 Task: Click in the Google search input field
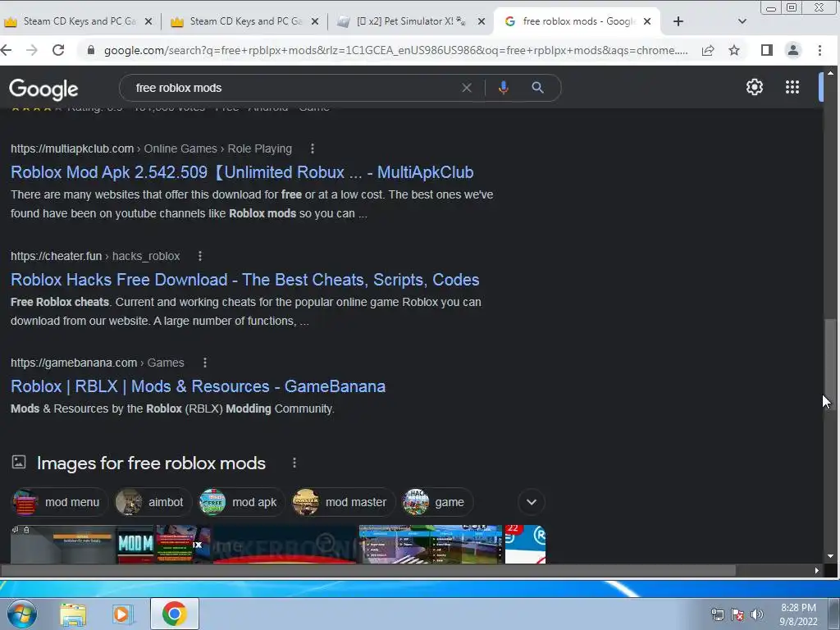click(x=294, y=88)
